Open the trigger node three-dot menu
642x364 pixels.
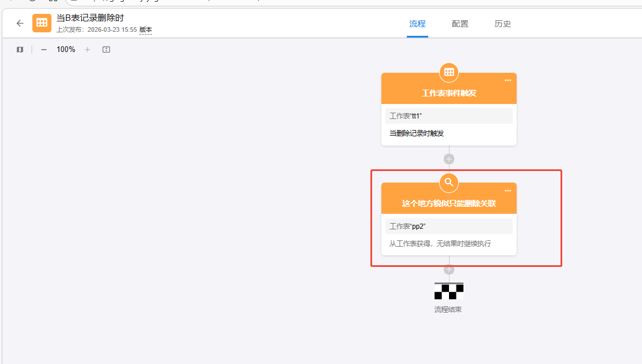pyautogui.click(x=508, y=80)
